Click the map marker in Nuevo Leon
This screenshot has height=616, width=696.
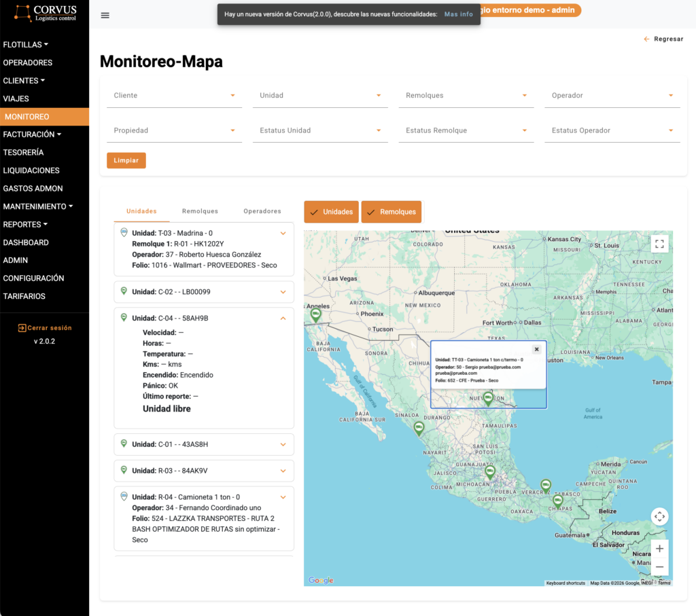click(x=488, y=398)
